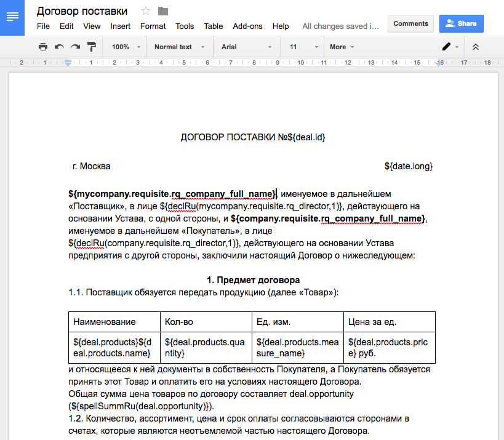
Task: Click the move to folder icon
Action: click(x=163, y=11)
